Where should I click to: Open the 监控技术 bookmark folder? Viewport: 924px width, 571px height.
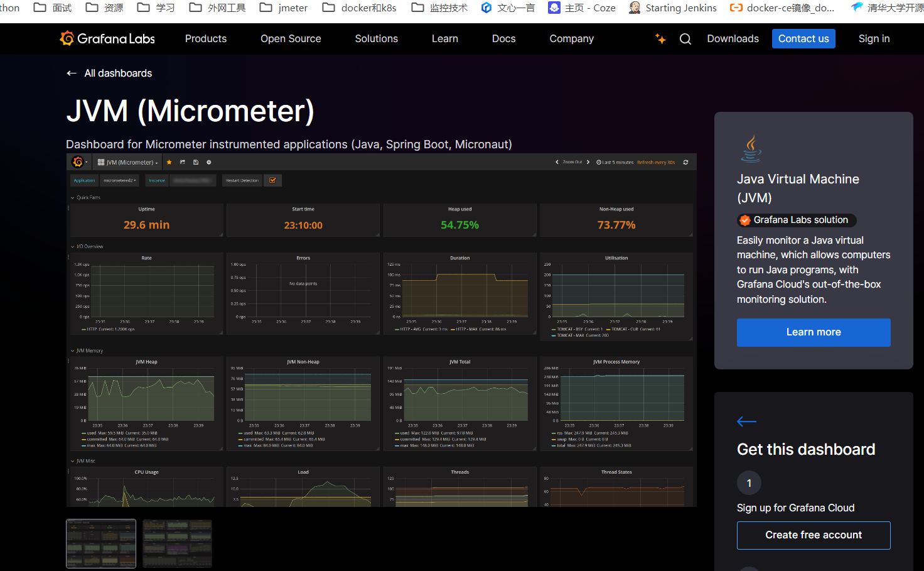439,8
